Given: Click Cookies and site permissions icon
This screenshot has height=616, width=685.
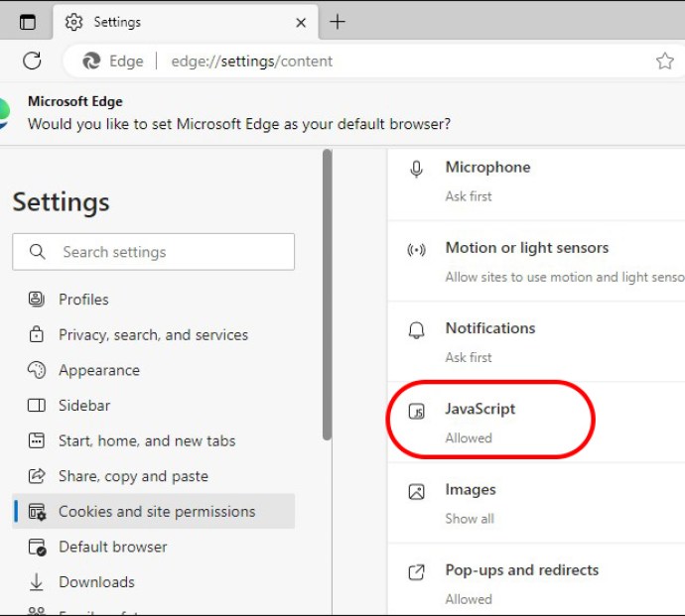Looking at the screenshot, I should click(37, 511).
